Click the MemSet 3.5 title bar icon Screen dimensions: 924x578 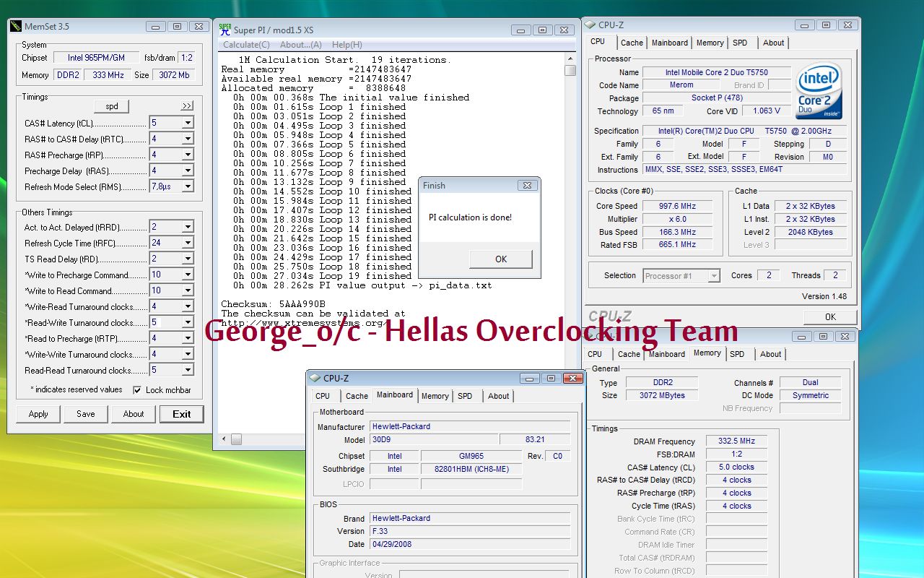pyautogui.click(x=16, y=27)
